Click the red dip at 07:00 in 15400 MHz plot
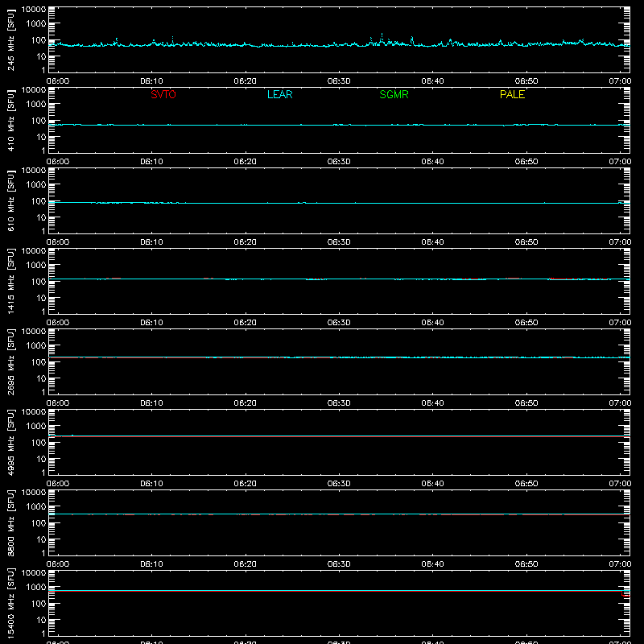 pyautogui.click(x=625, y=594)
